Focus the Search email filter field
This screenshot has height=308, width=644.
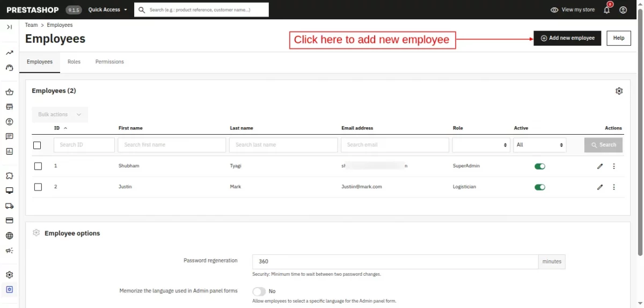point(395,145)
